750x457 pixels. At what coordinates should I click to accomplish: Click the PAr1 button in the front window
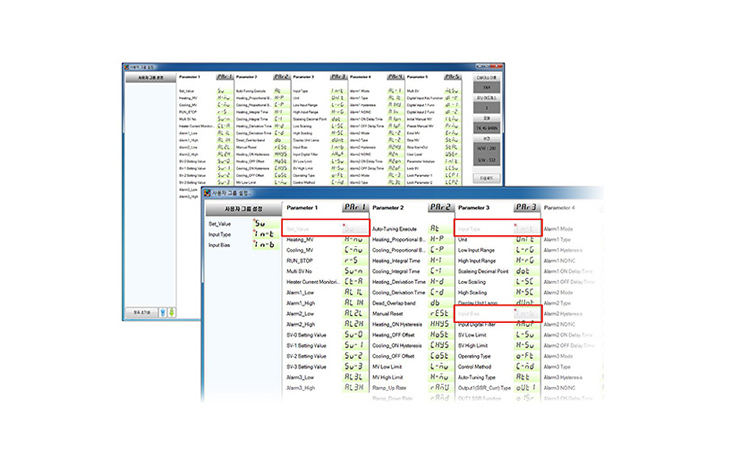point(355,207)
